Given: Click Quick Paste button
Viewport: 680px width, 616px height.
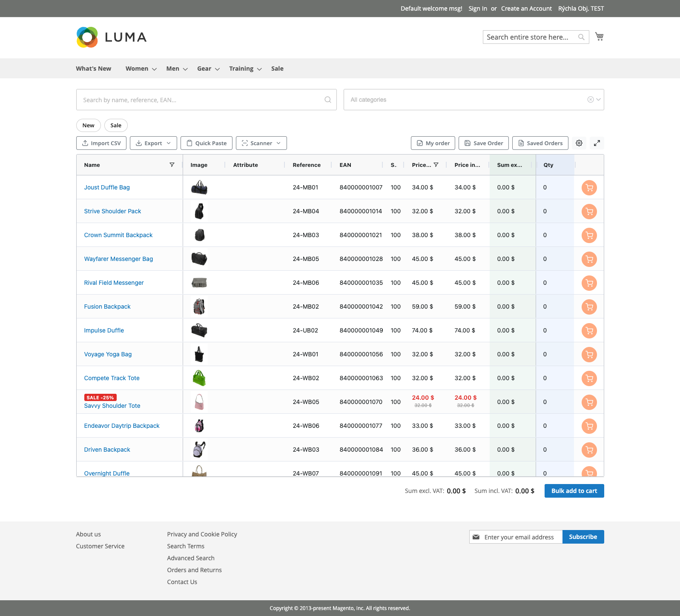Looking at the screenshot, I should (x=207, y=143).
